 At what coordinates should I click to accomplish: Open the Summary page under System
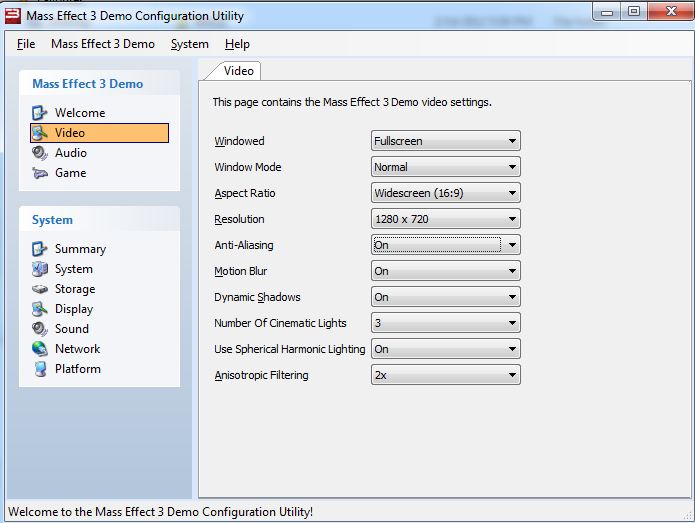pyautogui.click(x=80, y=249)
